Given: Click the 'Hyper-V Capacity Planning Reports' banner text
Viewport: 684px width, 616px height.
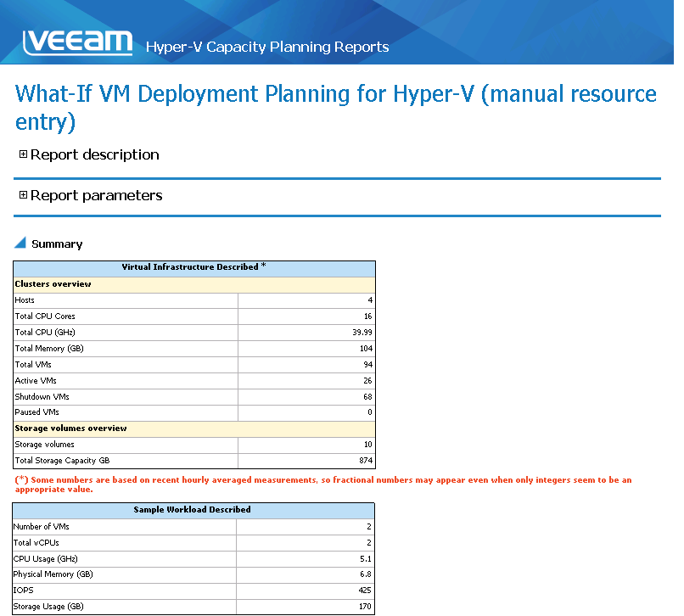Looking at the screenshot, I should [x=267, y=47].
